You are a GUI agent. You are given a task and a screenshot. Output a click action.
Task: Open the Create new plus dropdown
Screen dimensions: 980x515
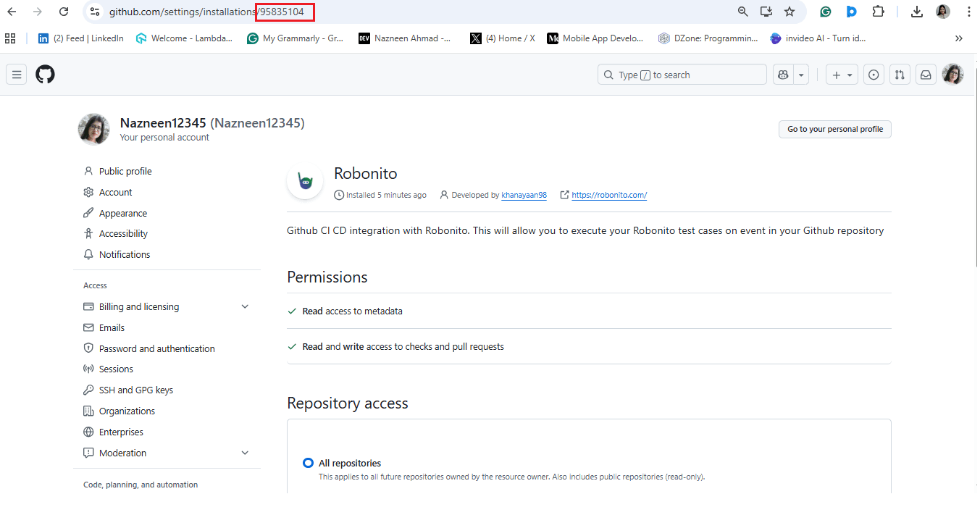(842, 75)
